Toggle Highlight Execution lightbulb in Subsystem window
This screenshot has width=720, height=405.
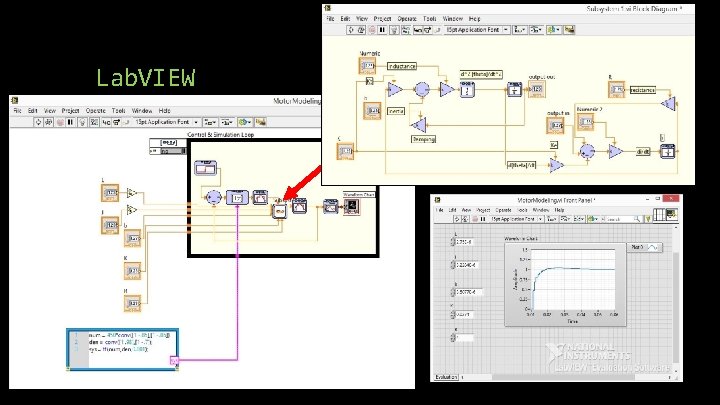[394, 30]
